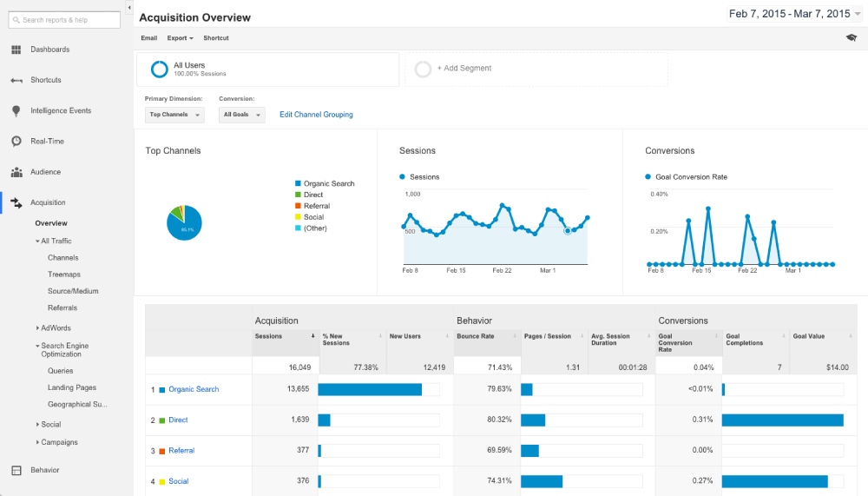Click the Behavior panel icon

(16, 471)
